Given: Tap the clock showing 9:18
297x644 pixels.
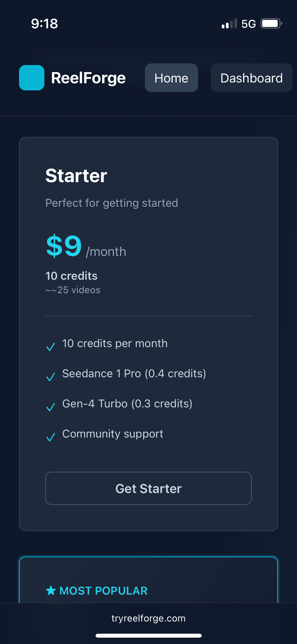Looking at the screenshot, I should click(x=44, y=24).
